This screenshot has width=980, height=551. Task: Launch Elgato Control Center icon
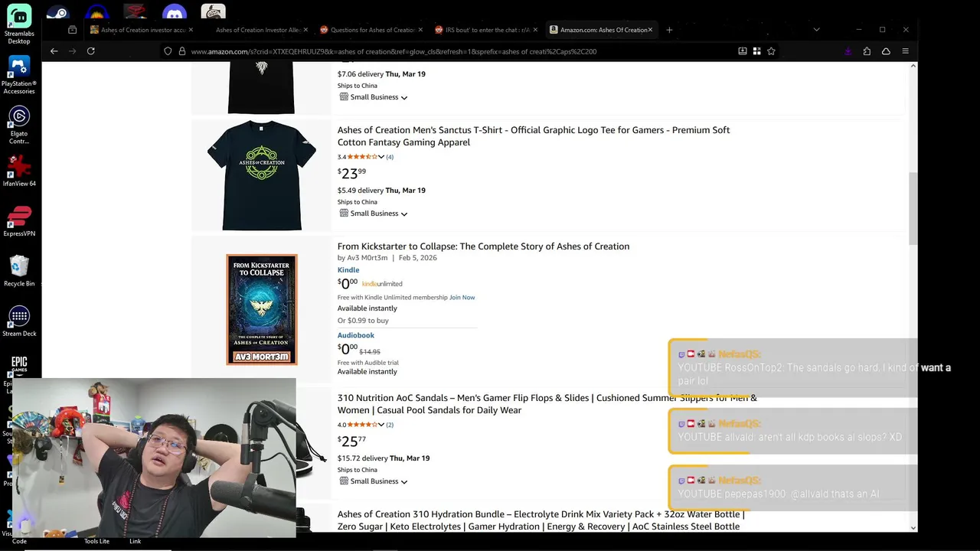(19, 125)
